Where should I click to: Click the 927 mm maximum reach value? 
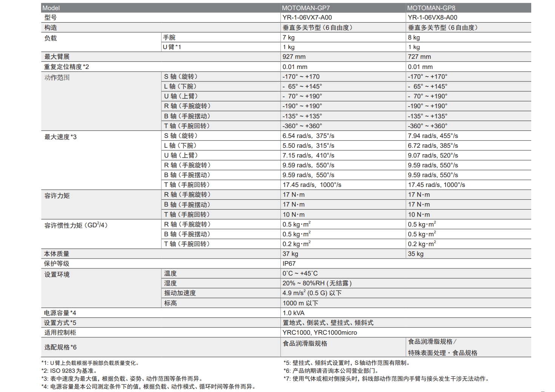tap(294, 57)
